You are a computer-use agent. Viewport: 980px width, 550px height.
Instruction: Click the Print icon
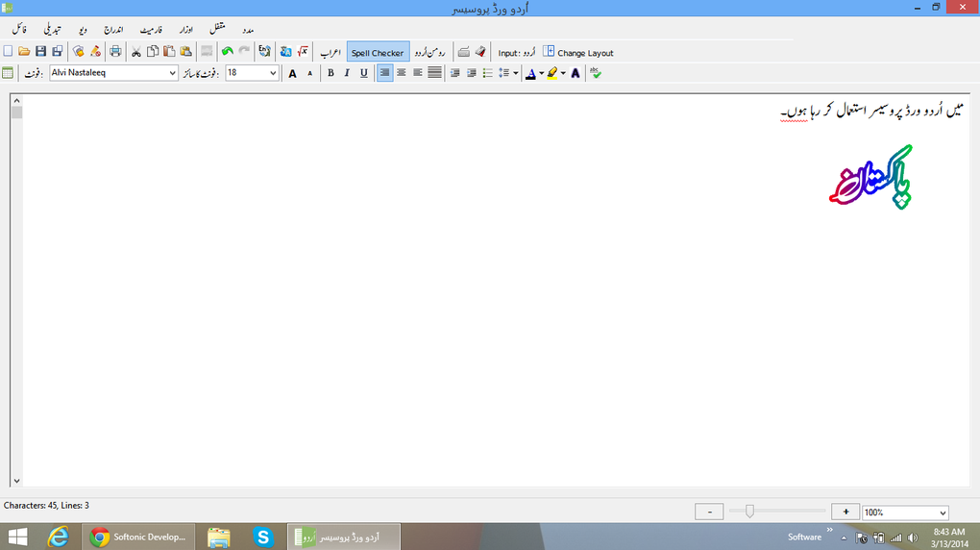click(115, 51)
